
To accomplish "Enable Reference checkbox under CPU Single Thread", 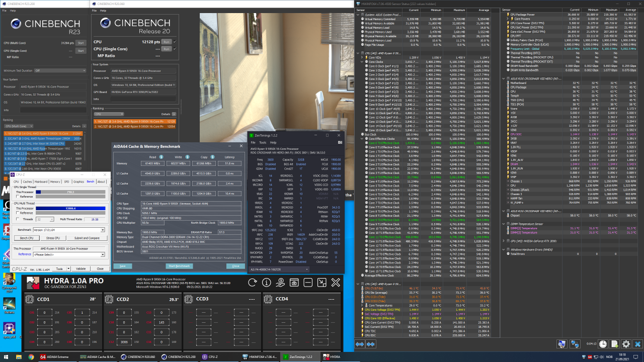I will 17,197.
